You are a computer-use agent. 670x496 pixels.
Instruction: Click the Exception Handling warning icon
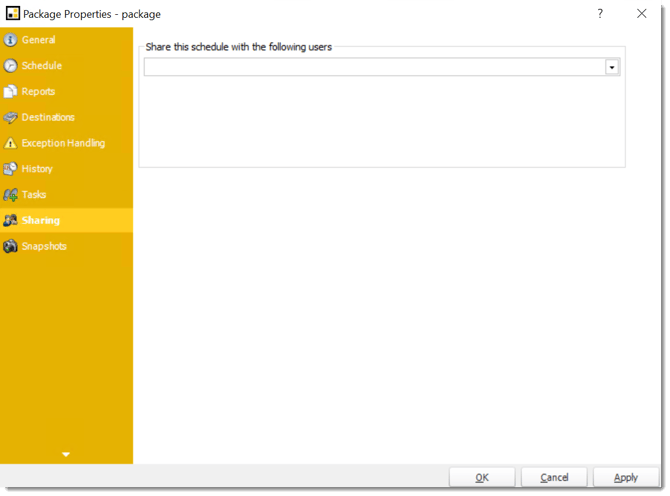coord(10,143)
